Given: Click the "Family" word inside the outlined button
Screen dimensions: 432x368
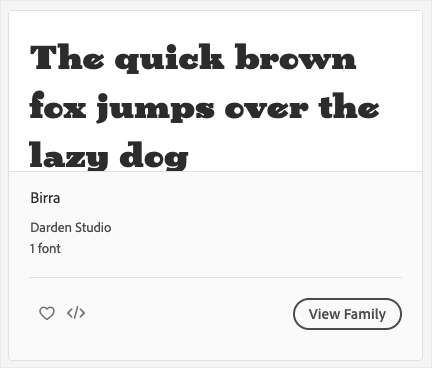Looking at the screenshot, I should (x=365, y=314).
